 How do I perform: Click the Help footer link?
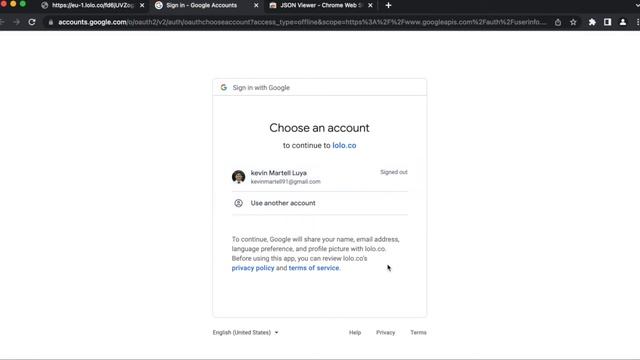click(355, 332)
